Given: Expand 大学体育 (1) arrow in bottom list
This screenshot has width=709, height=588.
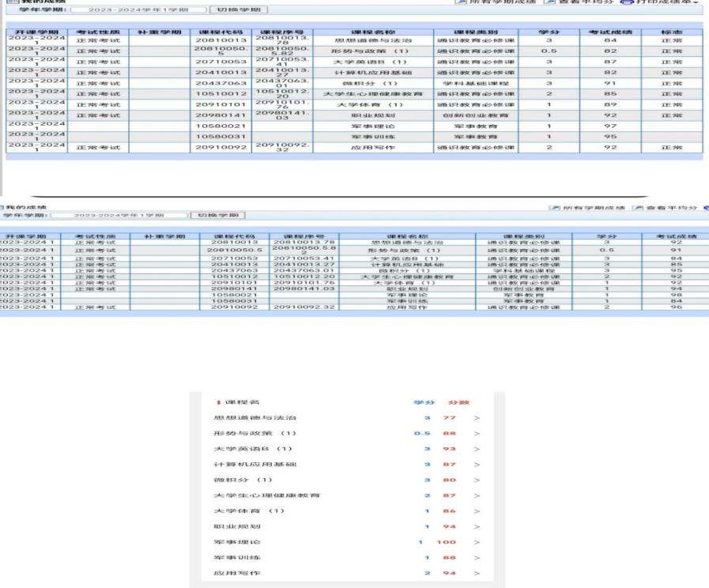Looking at the screenshot, I should 477,511.
